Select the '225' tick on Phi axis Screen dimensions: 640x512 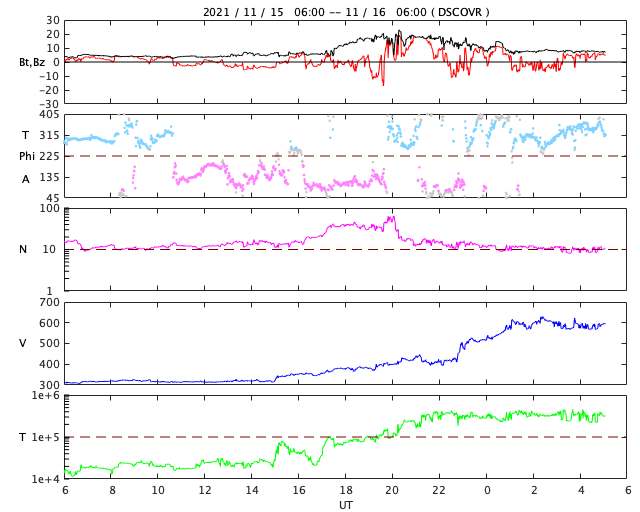pos(49,156)
